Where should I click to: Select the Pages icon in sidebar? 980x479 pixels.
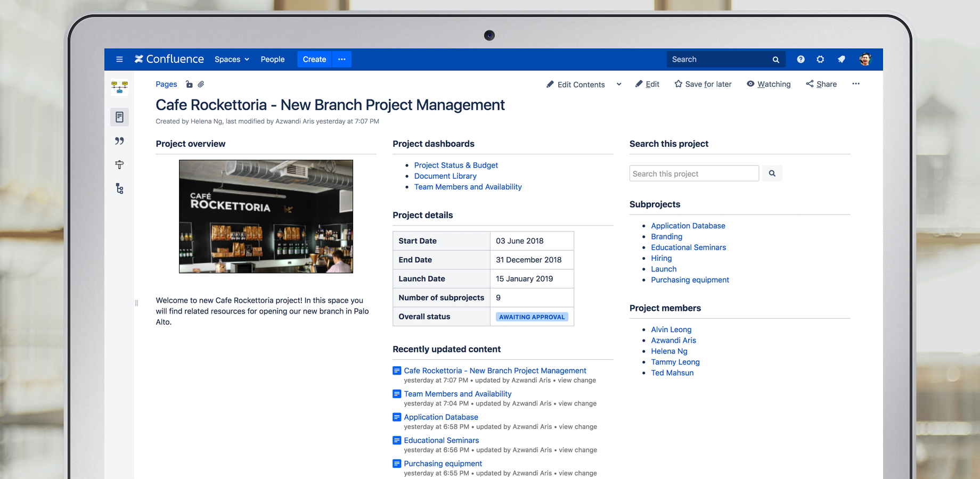click(119, 117)
